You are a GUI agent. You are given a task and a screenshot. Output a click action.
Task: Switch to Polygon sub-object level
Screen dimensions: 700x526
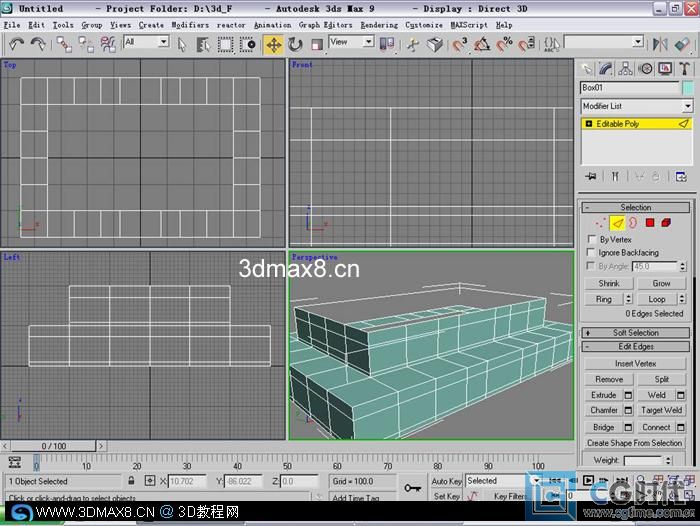pos(650,222)
